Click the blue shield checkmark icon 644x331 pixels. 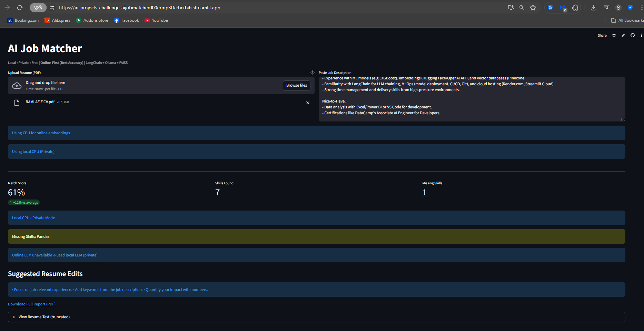click(630, 8)
